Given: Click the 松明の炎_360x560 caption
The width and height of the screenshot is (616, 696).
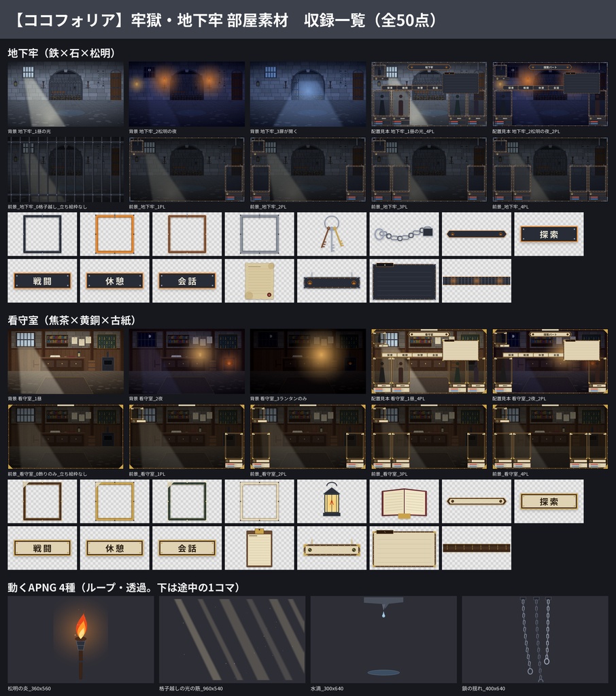Looking at the screenshot, I should click(x=29, y=689).
